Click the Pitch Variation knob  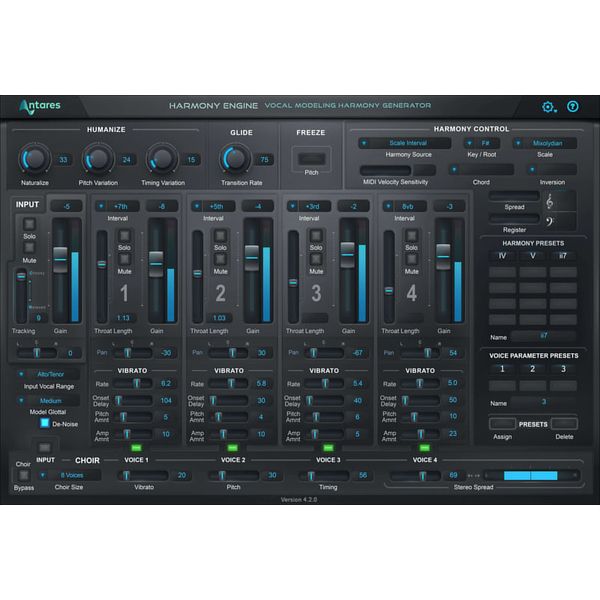coord(98,158)
